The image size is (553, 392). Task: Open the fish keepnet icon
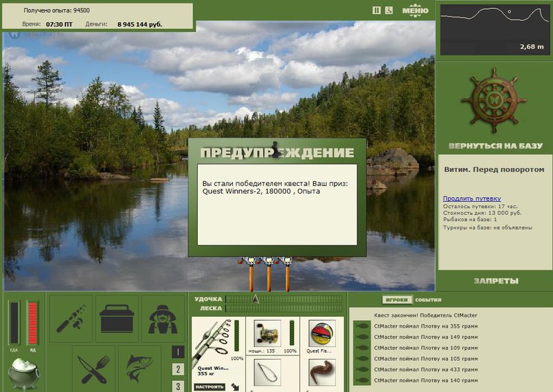pyautogui.click(x=140, y=368)
